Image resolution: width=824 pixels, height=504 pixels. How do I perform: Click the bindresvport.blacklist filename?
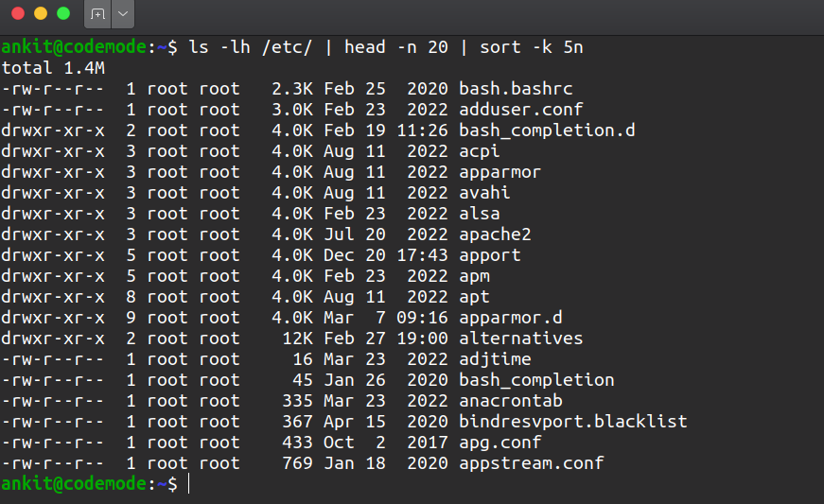572,422
